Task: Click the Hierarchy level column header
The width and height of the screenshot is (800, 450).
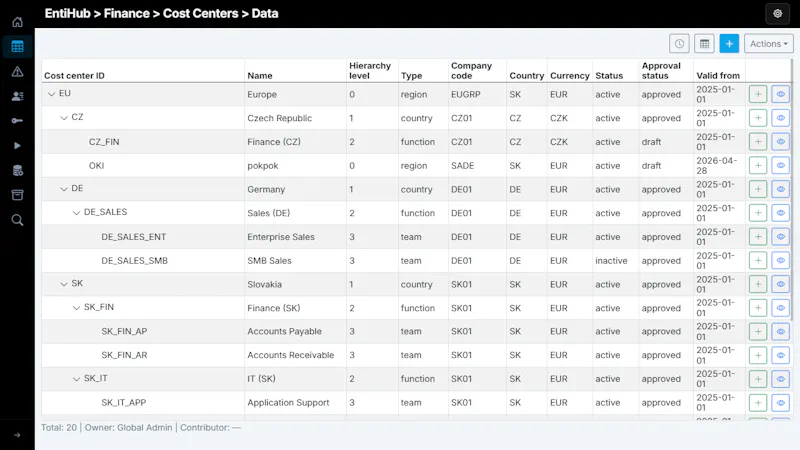Action: pyautogui.click(x=370, y=70)
